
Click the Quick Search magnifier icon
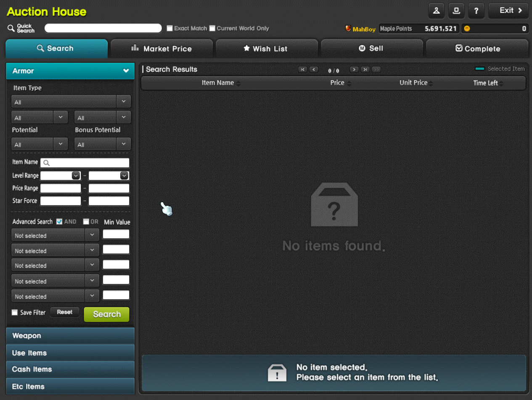[11, 28]
